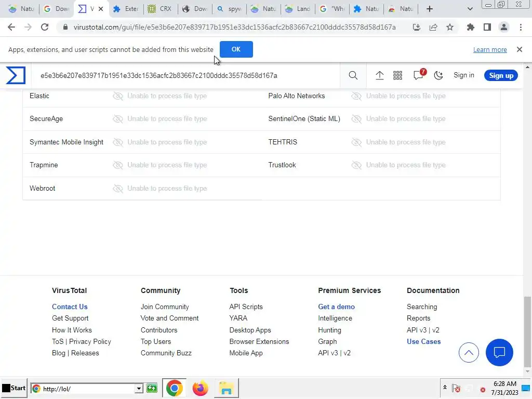The width and height of the screenshot is (532, 399).
Task: Switch to the Land tab
Action: click(298, 9)
